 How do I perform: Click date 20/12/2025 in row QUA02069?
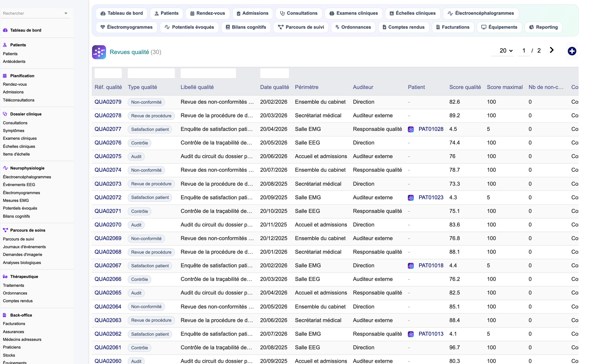pos(274,238)
